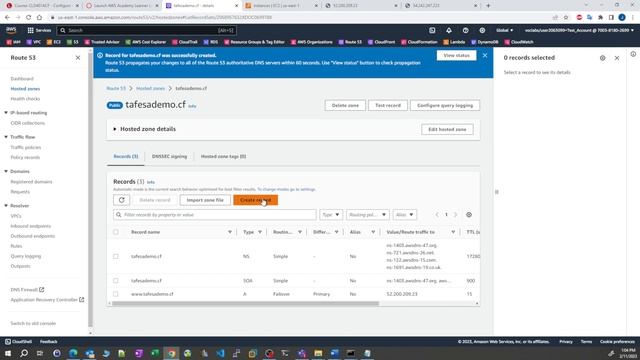Switch to the DNSSEC signing tab
Screen dimensions: 640x360
click(x=169, y=156)
